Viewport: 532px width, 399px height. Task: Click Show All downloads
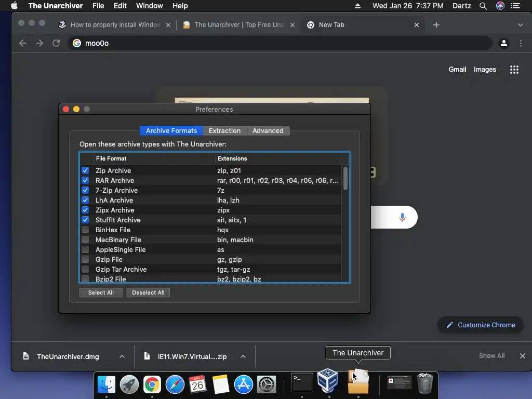pos(491,355)
